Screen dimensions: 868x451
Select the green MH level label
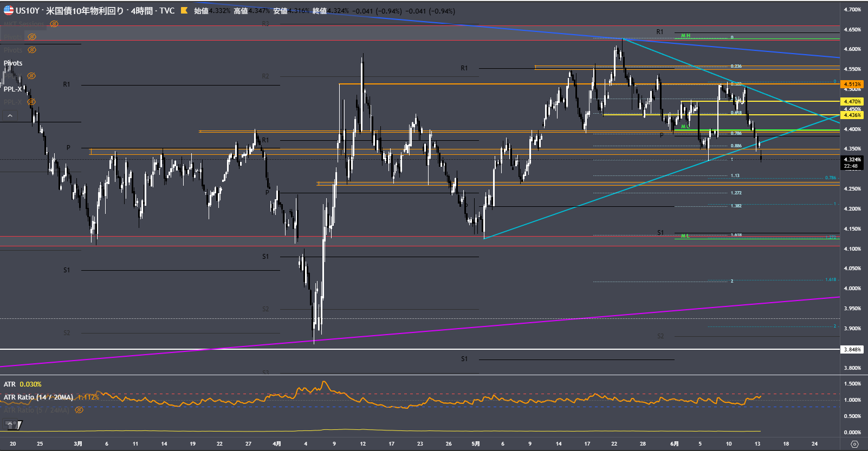[685, 36]
